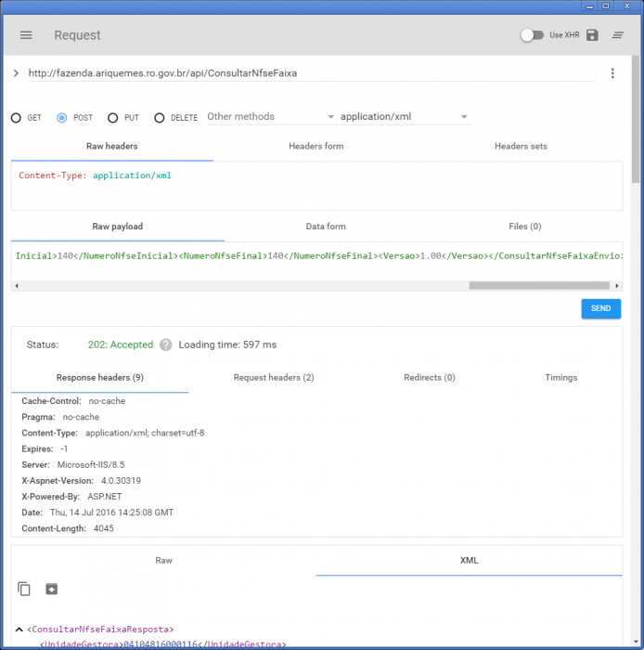Open the Response headers (9) tab

coord(100,378)
